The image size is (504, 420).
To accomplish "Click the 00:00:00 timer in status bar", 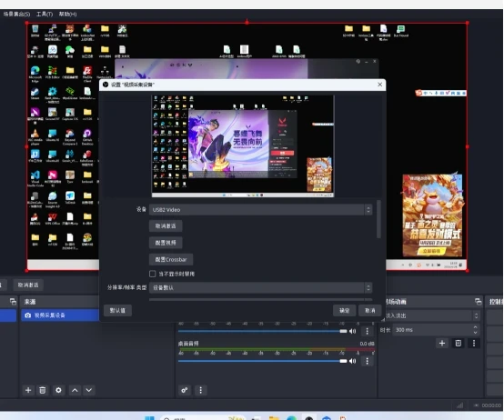I will pos(491,405).
